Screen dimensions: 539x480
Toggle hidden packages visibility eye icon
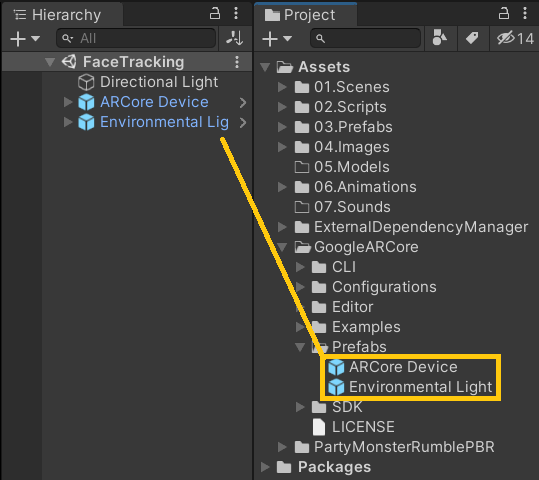pos(515,38)
